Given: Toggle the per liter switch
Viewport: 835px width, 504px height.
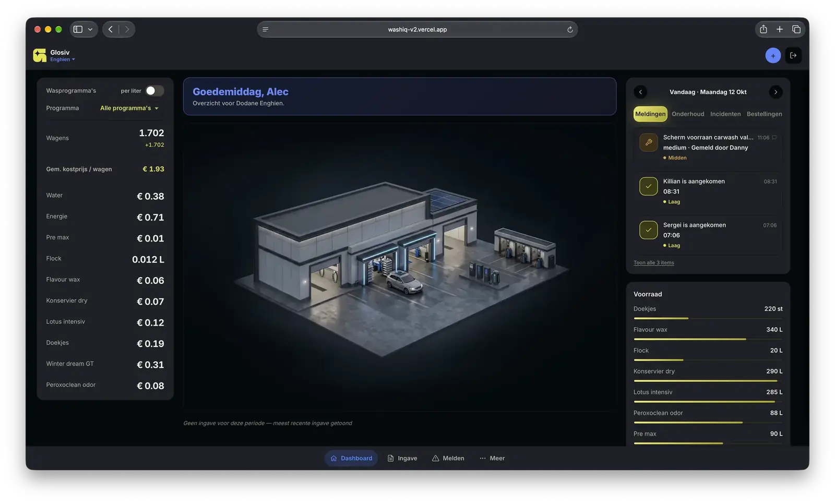Looking at the screenshot, I should [154, 91].
